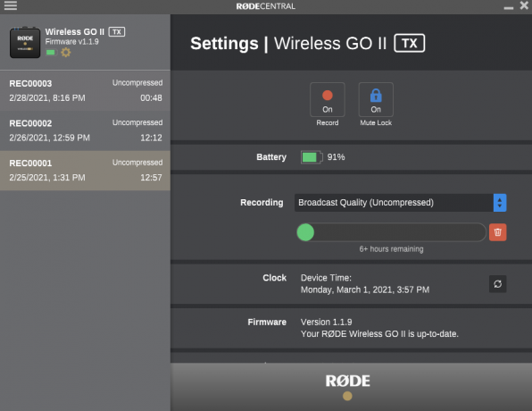Click '12:12' duration of REC00002
The width and height of the screenshot is (532, 411).
152,138
